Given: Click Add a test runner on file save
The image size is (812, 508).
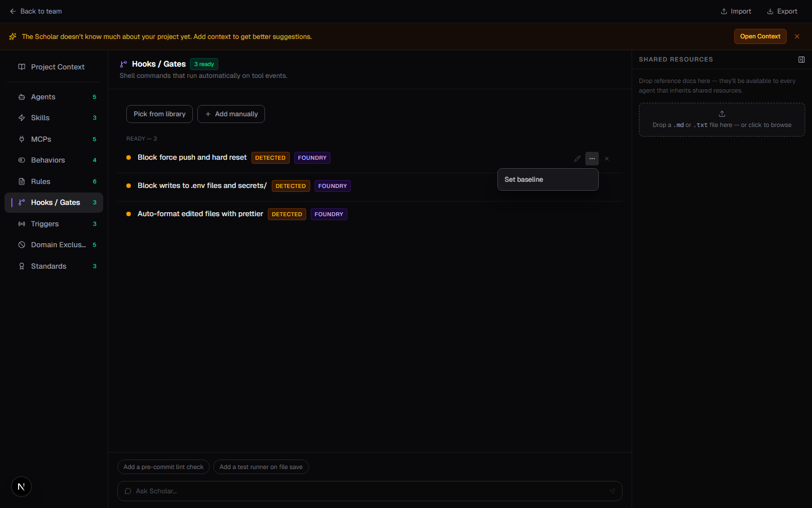Looking at the screenshot, I should (261, 467).
